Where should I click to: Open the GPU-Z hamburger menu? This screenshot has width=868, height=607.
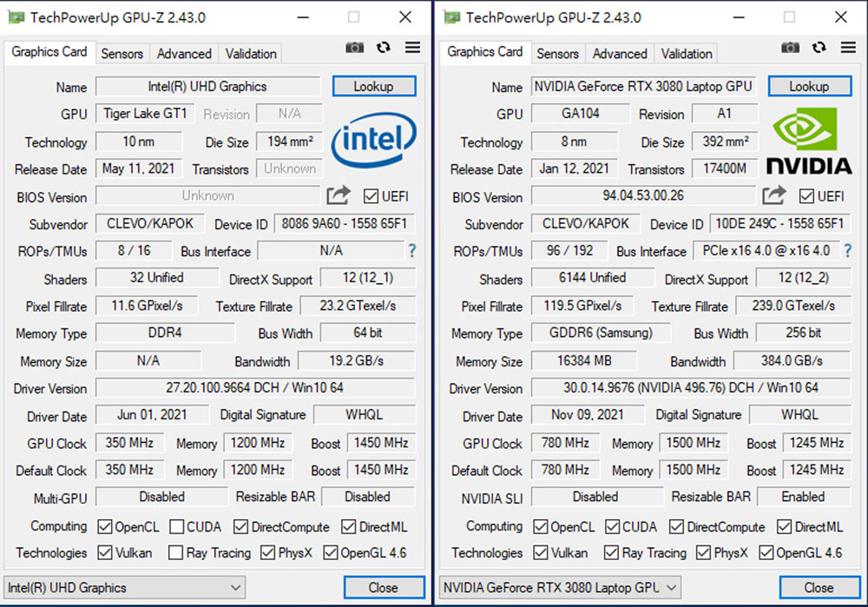(x=412, y=48)
